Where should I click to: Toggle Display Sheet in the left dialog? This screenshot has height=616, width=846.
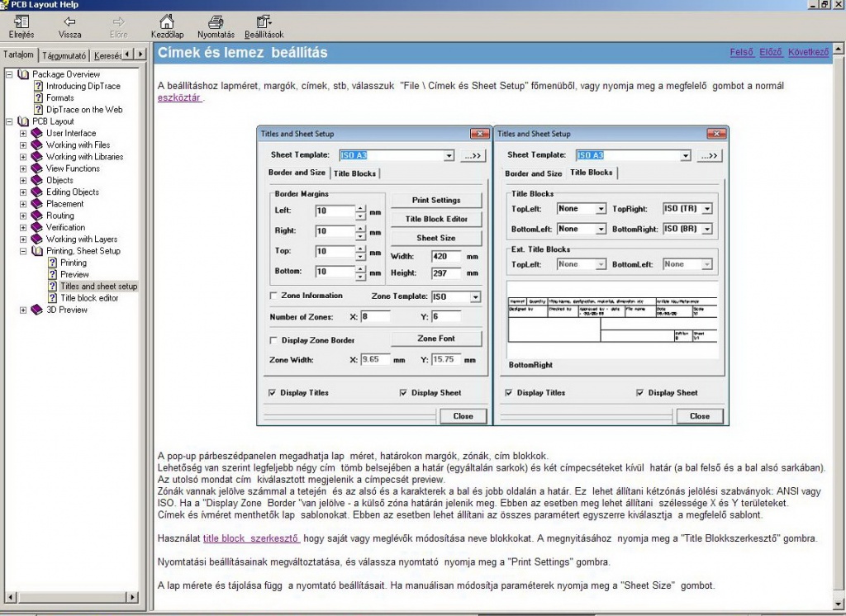[x=403, y=393]
